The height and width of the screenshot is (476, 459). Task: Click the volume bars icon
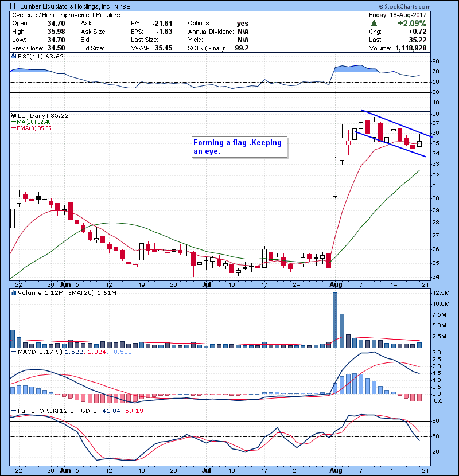[x=13, y=292]
